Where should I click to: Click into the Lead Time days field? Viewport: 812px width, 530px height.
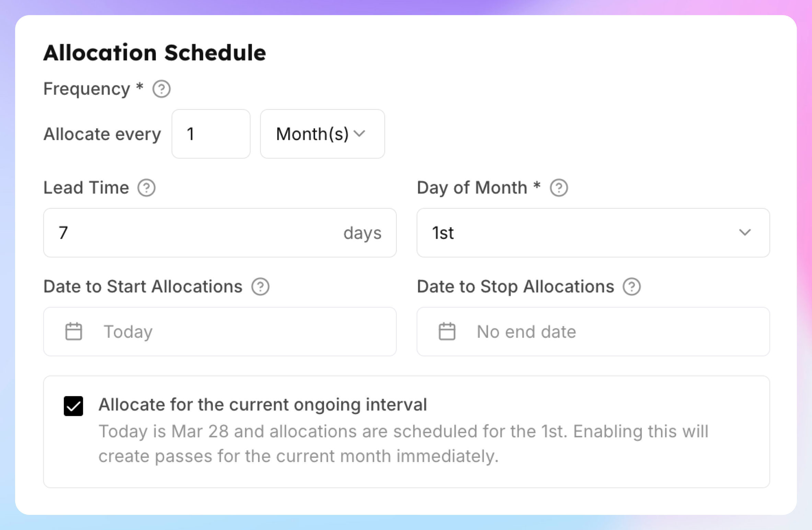[220, 233]
